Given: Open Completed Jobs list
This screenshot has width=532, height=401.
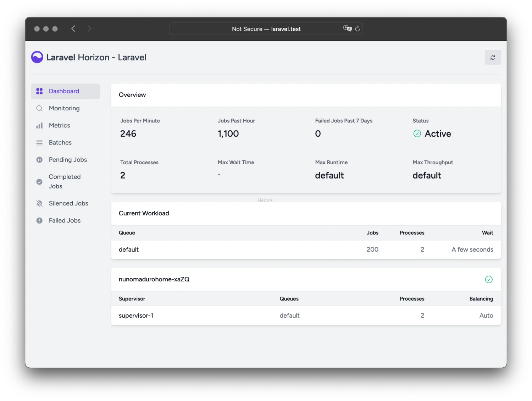Looking at the screenshot, I should (x=65, y=182).
